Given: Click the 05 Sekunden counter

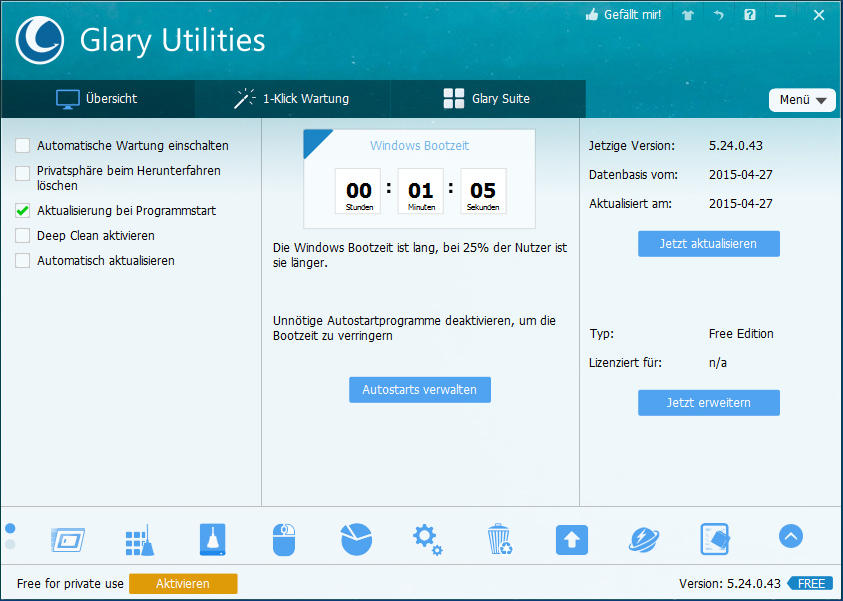Looking at the screenshot, I should 483,191.
